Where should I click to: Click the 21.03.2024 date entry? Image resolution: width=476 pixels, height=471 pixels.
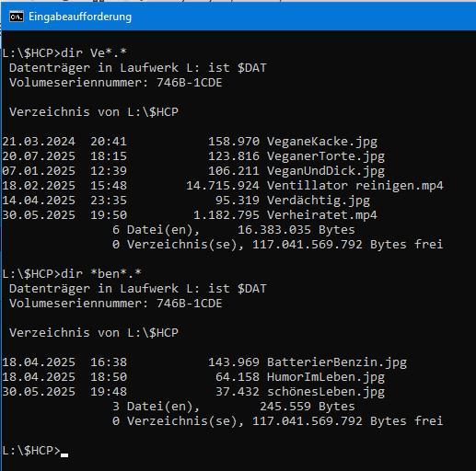(39, 142)
